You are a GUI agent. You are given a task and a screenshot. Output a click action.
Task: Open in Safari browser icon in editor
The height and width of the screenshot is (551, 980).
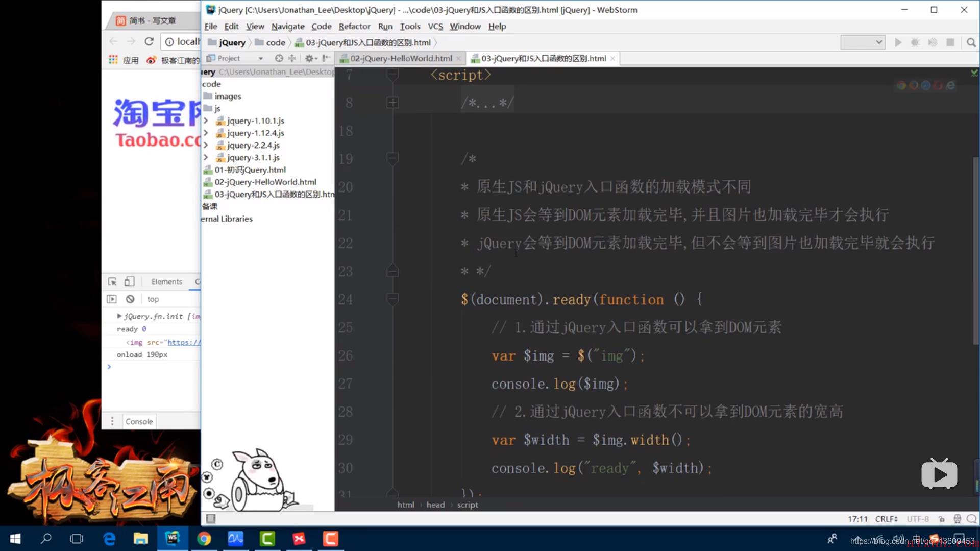click(x=926, y=85)
